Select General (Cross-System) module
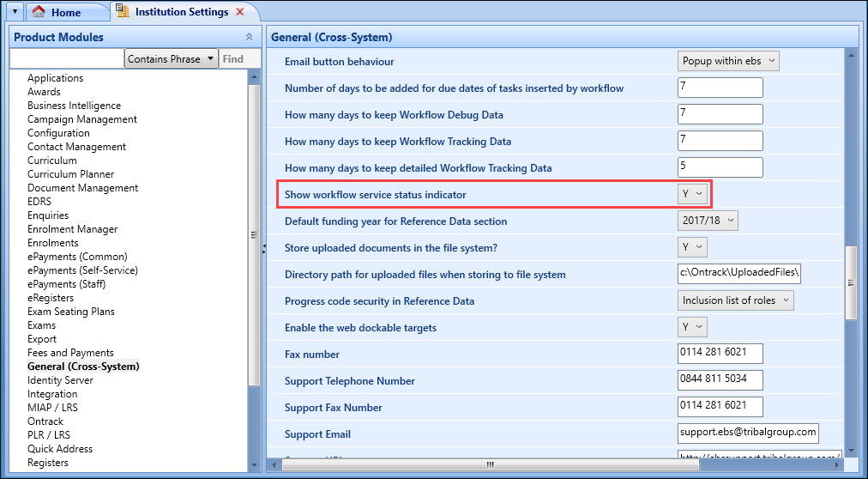The height and width of the screenshot is (479, 868). point(83,367)
